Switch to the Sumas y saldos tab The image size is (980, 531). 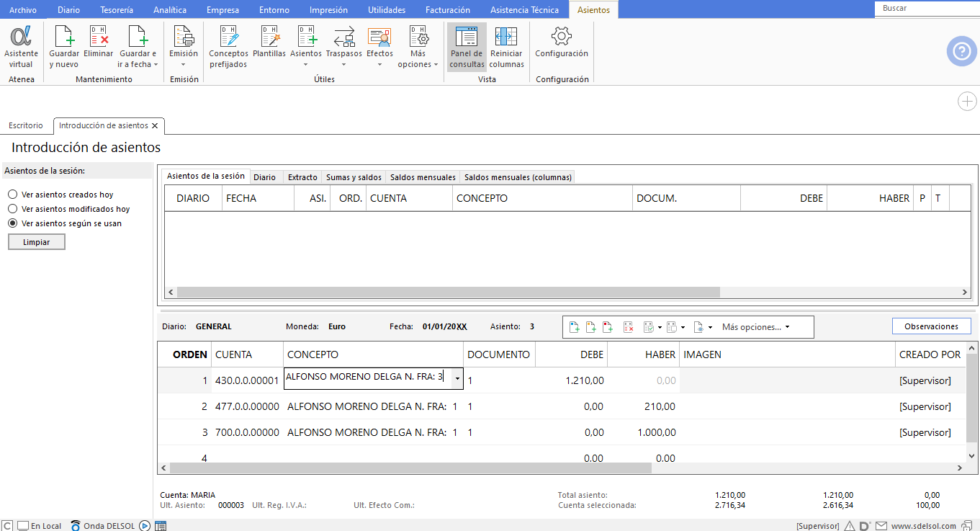pyautogui.click(x=354, y=177)
